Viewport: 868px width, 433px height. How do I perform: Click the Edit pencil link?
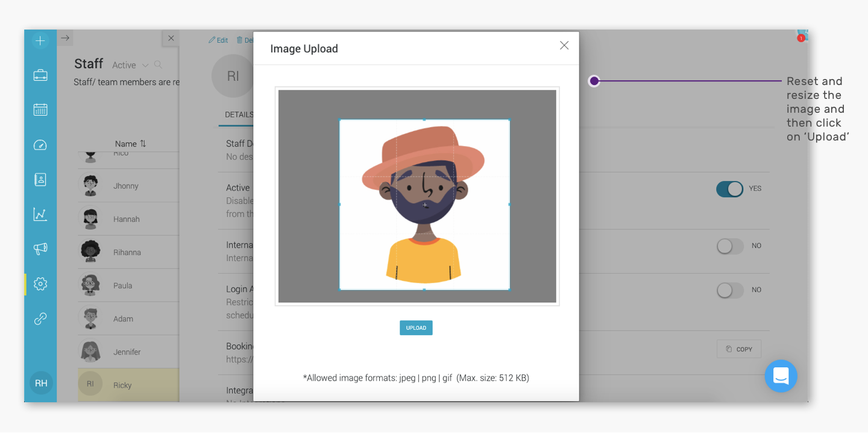218,40
